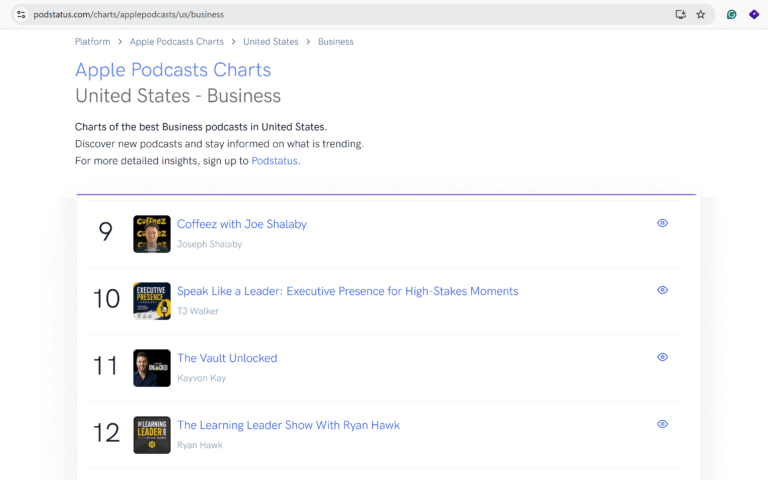Click the United States - Business subheading
Screen dimensions: 768x480
coord(178,96)
